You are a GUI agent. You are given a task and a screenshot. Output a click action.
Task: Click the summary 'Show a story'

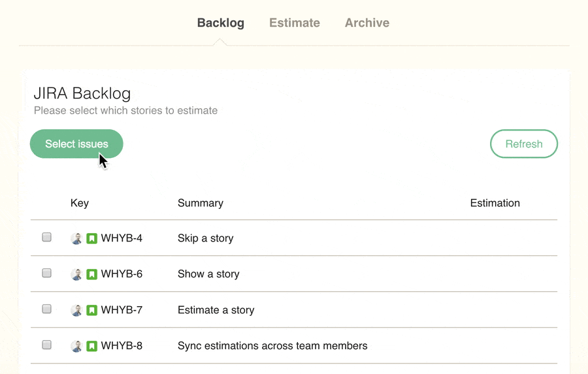point(208,274)
